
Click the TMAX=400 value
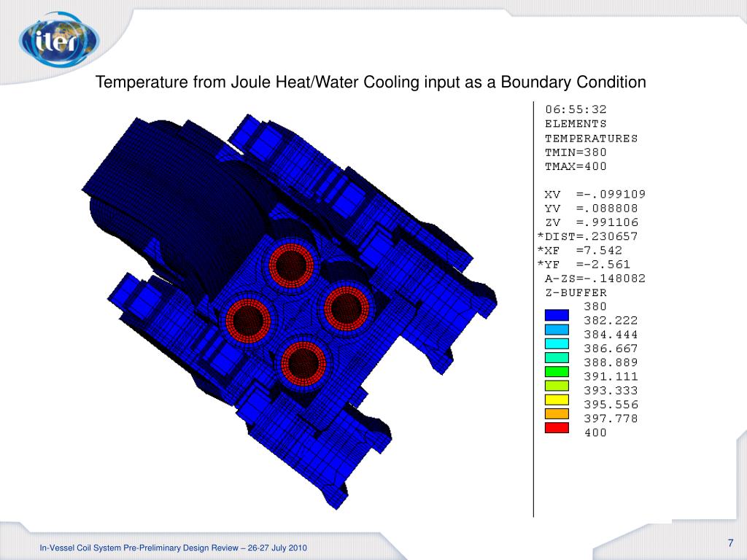point(576,167)
